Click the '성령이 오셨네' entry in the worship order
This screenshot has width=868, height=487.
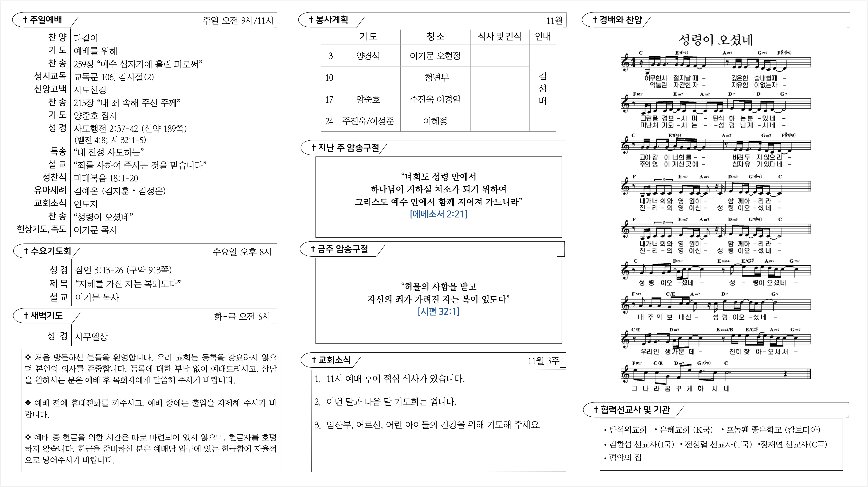[103, 217]
